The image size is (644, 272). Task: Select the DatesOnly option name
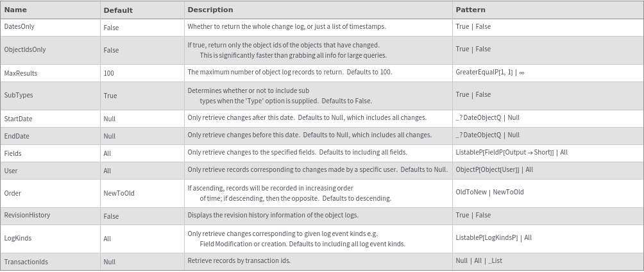[x=19, y=27]
